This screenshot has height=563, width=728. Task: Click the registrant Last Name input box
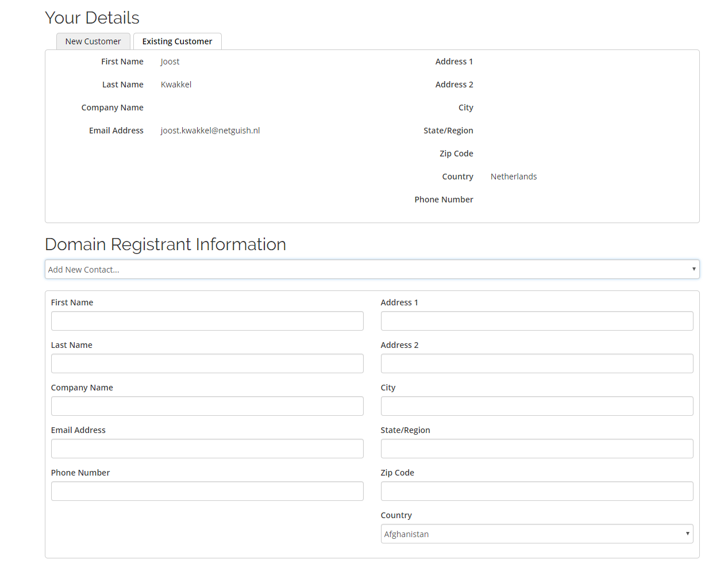tap(207, 363)
